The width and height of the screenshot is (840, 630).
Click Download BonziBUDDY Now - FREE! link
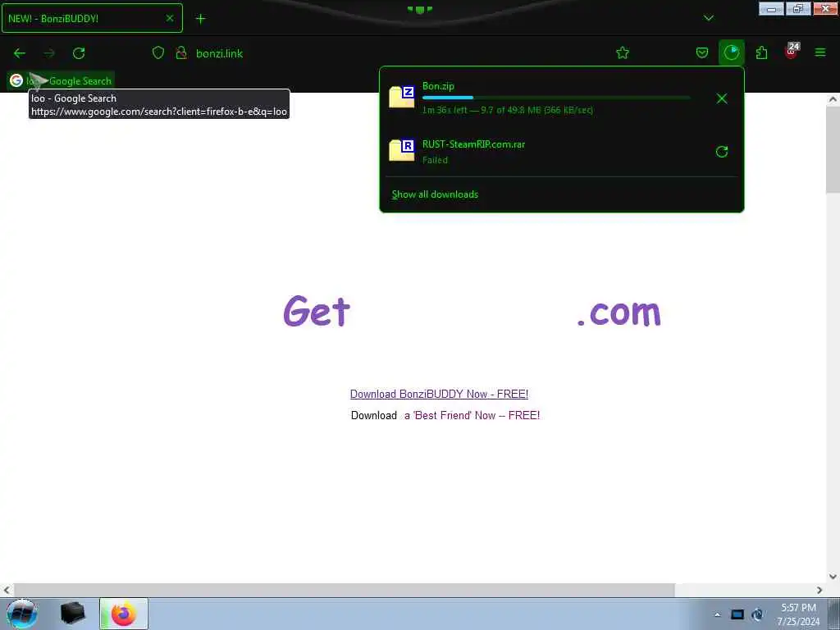[x=440, y=395]
